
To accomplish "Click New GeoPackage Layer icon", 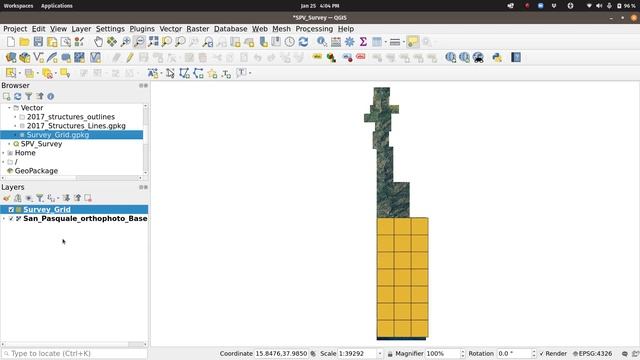I will [x=24, y=58].
